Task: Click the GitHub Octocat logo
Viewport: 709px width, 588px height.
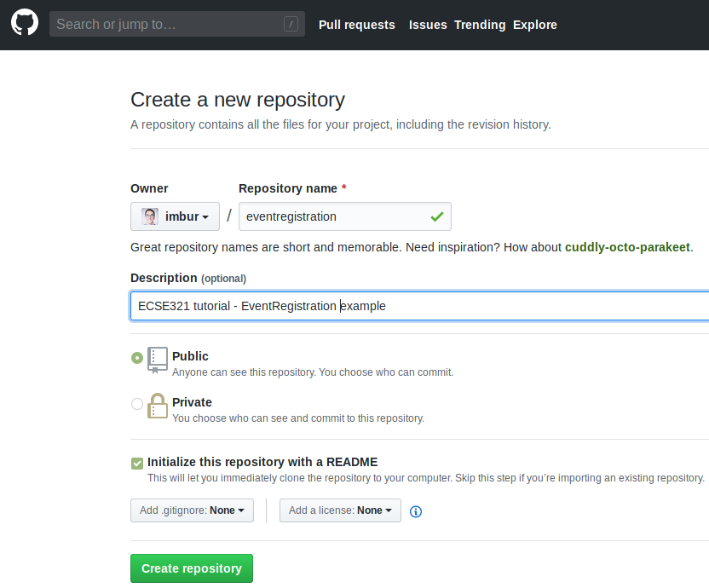Action: coord(25,24)
